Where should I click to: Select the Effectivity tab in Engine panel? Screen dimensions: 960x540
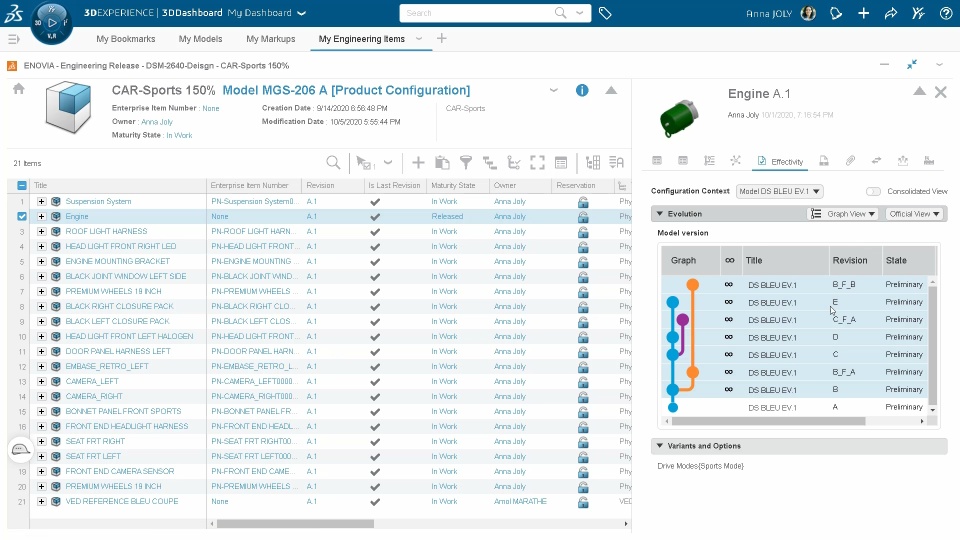point(780,161)
